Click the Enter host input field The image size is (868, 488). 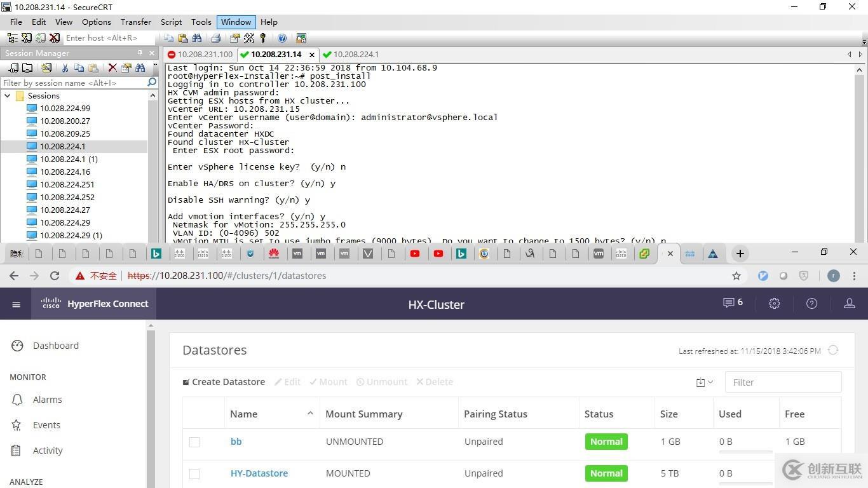pos(109,38)
